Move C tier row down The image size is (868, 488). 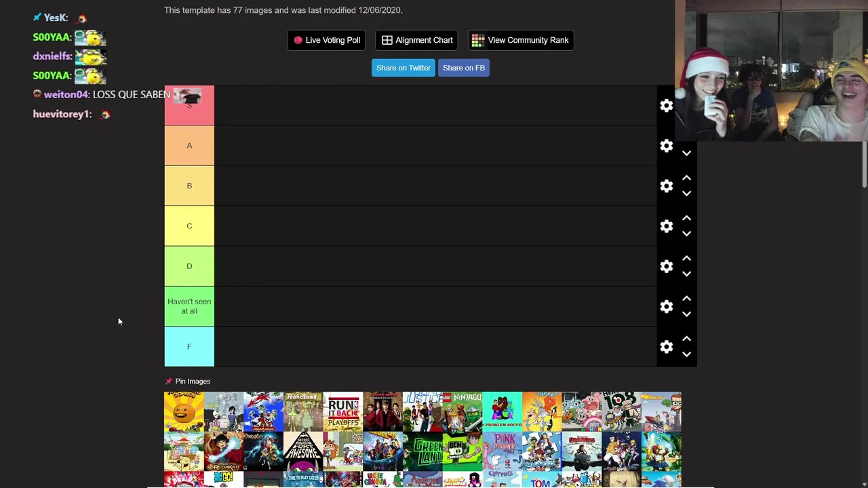686,233
